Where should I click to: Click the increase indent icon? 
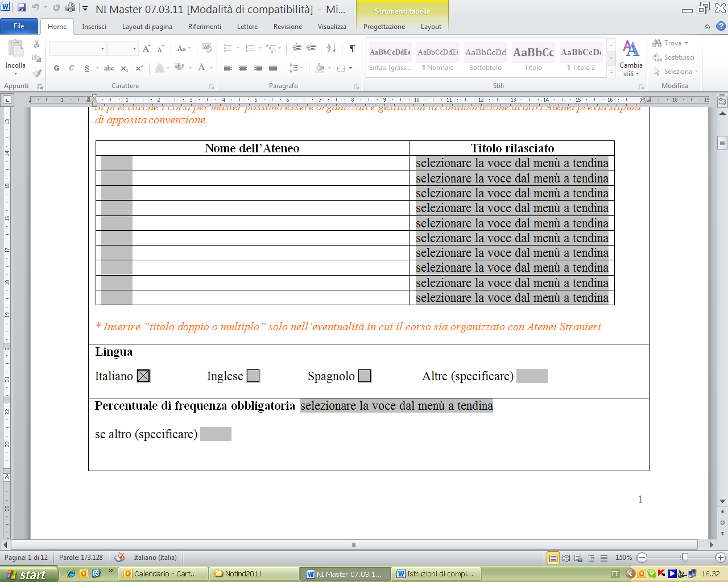311,48
